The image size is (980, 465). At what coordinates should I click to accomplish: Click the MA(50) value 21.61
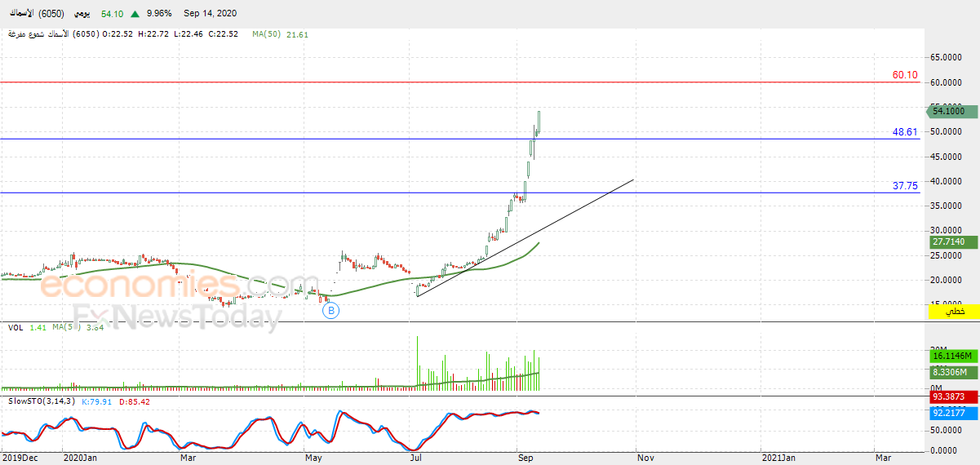tap(298, 34)
